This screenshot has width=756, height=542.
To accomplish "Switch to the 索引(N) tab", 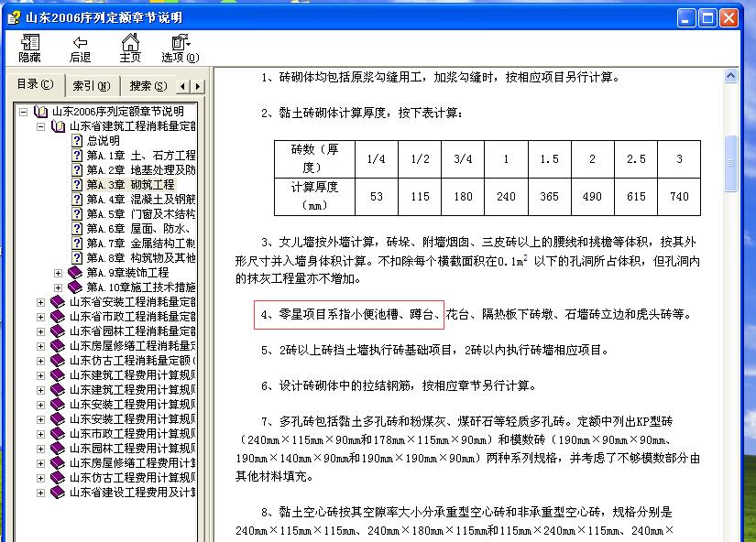I will [x=92, y=86].
